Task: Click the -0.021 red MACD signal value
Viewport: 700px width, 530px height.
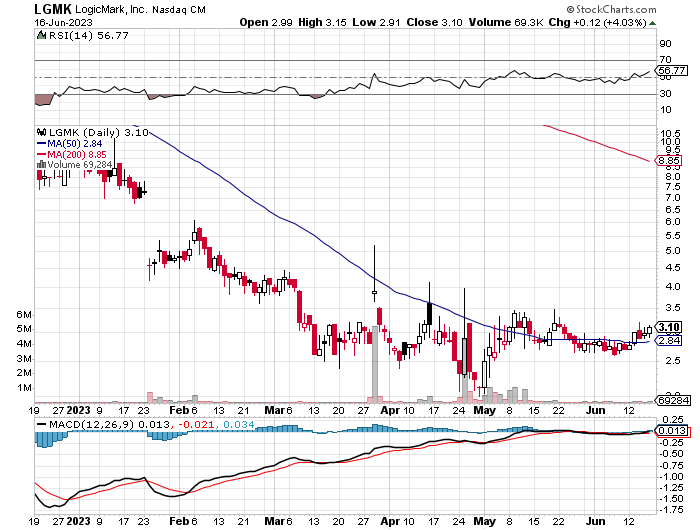Action: click(x=196, y=424)
